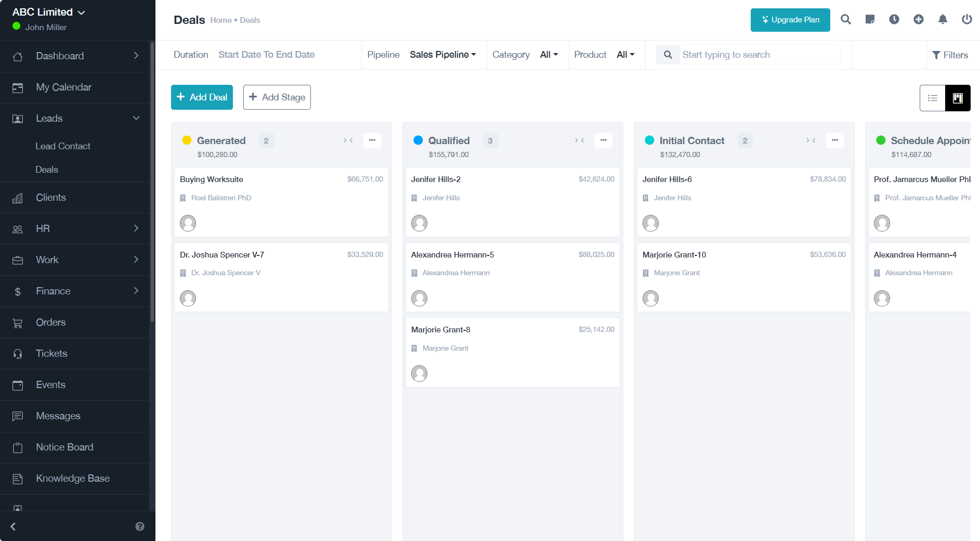Open options menu for Generated stage
The image size is (980, 541).
[x=372, y=140]
